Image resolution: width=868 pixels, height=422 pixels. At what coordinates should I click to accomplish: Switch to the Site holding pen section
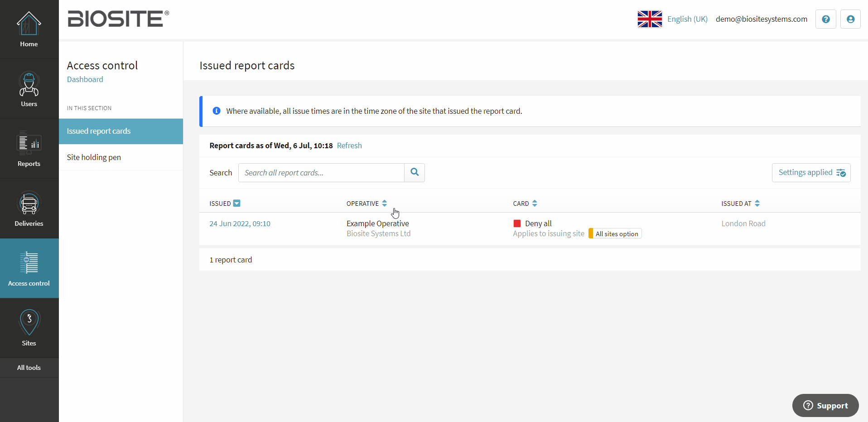coord(94,157)
